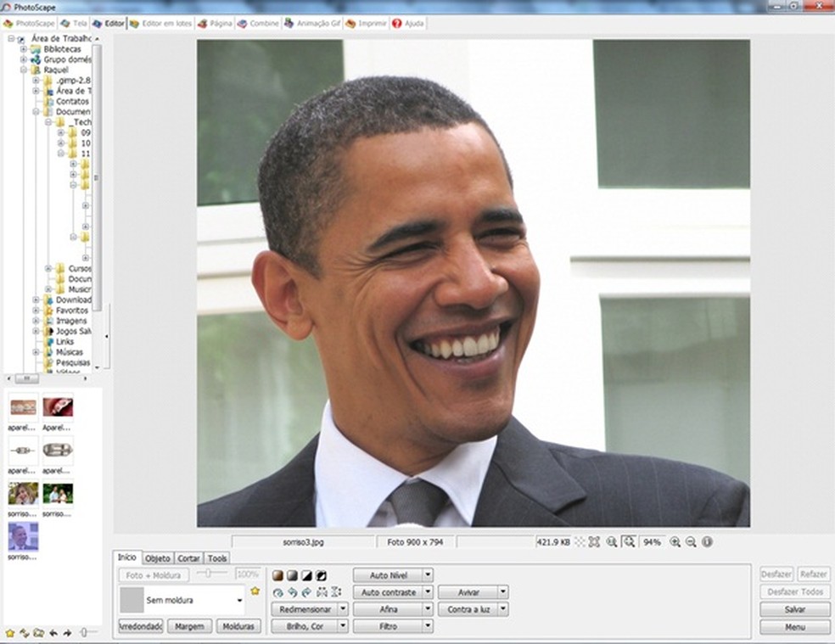Click the Arredondado button
Viewport: 835px width, 644px height.
[x=141, y=626]
